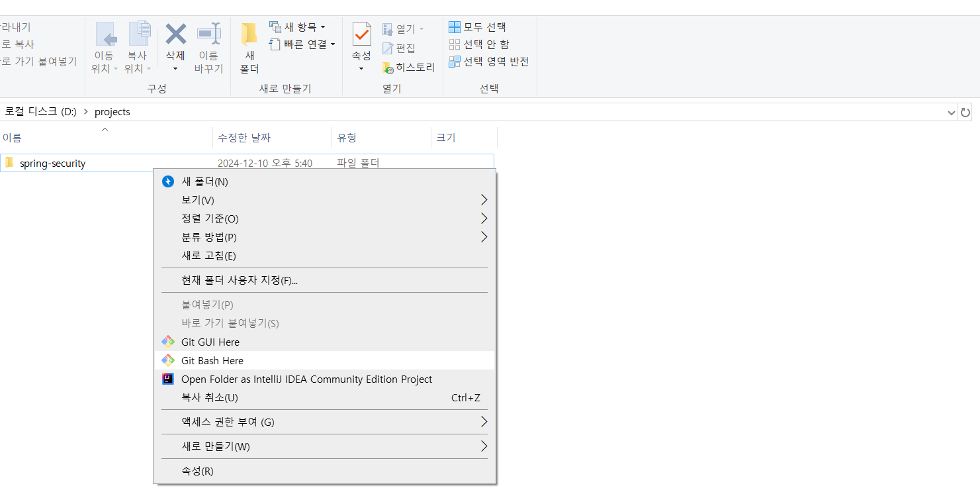Expand the 새로 만들기(W) submenu arrow
This screenshot has height=496, width=980.
click(x=484, y=446)
